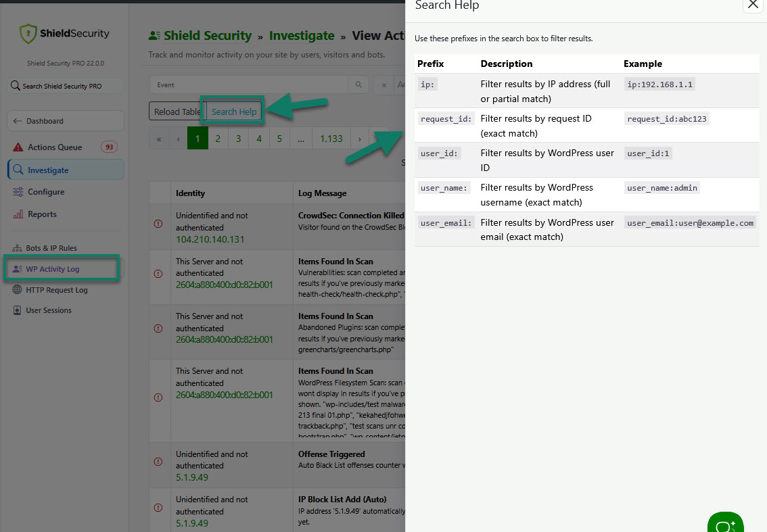This screenshot has width=767, height=532.
Task: Click alert icon on Offense Triggered row
Action: pyautogui.click(x=158, y=462)
